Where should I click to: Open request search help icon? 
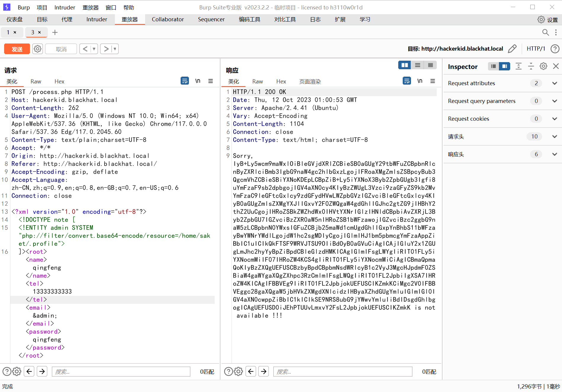7,371
